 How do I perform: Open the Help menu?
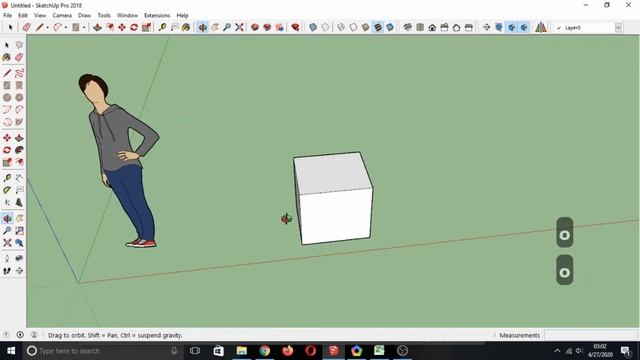coord(182,15)
